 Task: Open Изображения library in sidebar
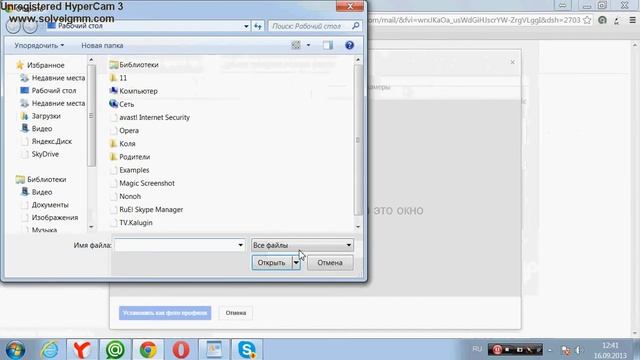point(55,218)
